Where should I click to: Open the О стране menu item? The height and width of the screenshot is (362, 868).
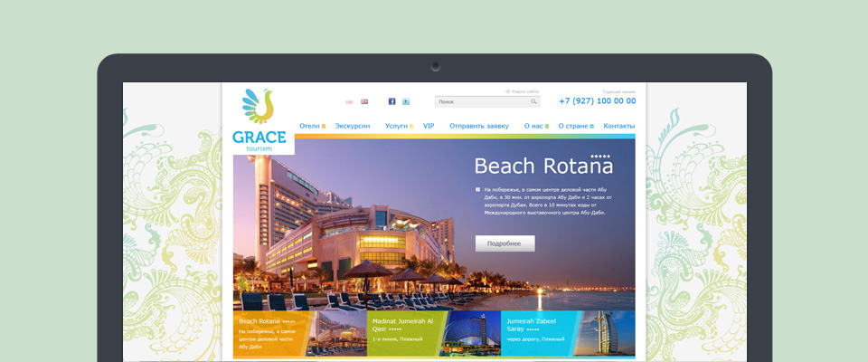573,126
